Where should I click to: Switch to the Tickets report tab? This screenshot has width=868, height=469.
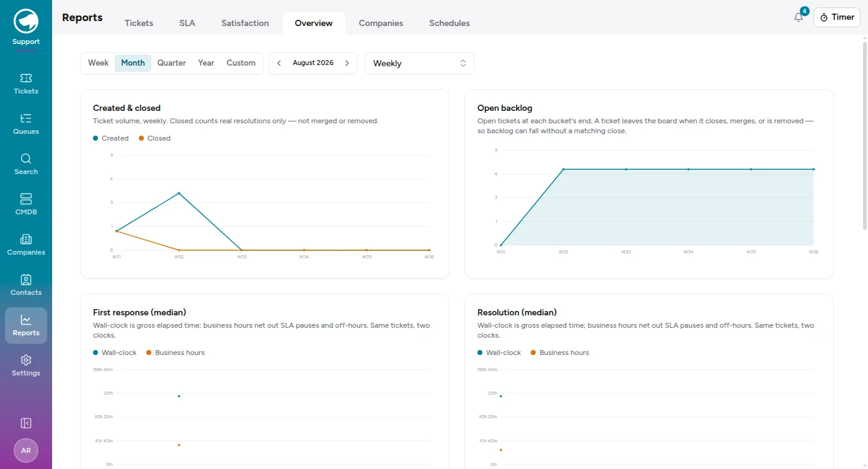point(139,23)
